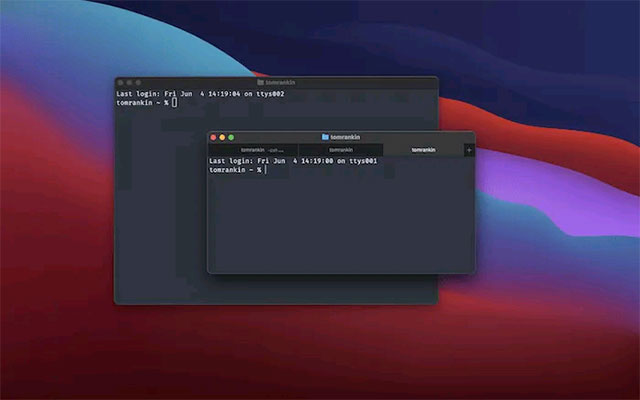Open a new tab with the plus button
The image size is (640, 400).
[469, 150]
